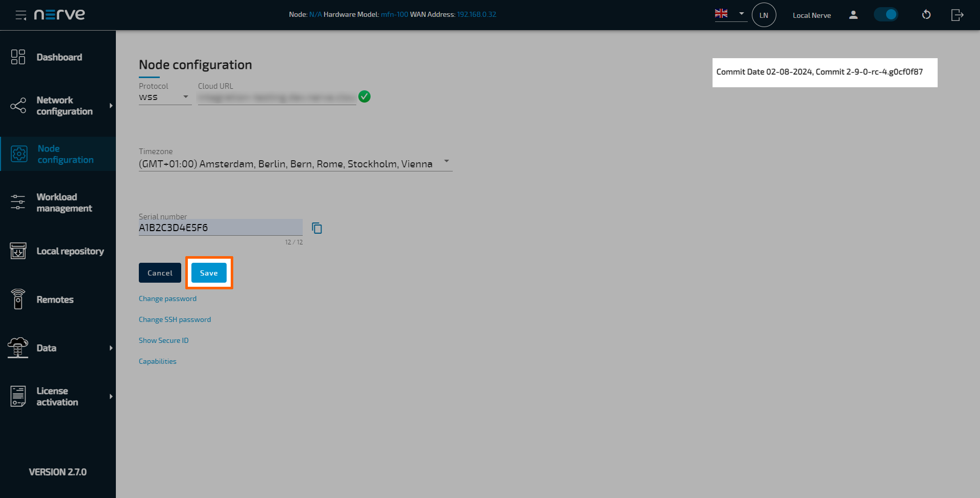
Task: Click the Cancel button
Action: [x=160, y=273]
